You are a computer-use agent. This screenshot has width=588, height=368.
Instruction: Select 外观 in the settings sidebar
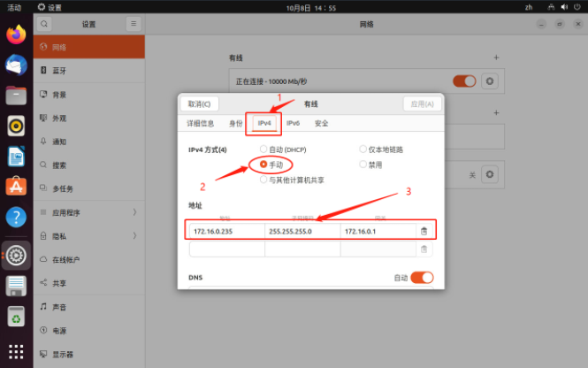(x=89, y=119)
